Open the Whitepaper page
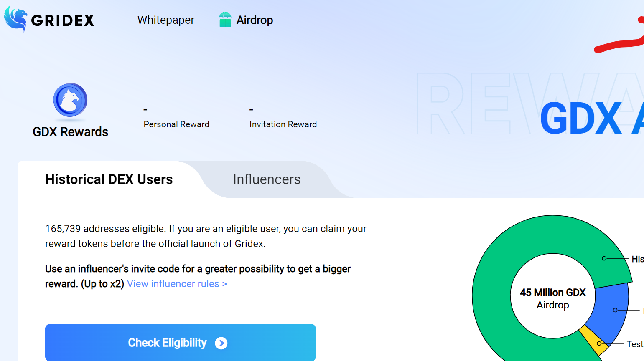644x361 pixels. click(x=166, y=20)
